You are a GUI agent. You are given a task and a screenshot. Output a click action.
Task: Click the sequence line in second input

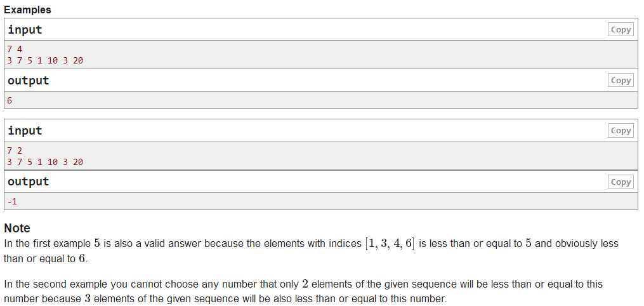click(x=45, y=162)
